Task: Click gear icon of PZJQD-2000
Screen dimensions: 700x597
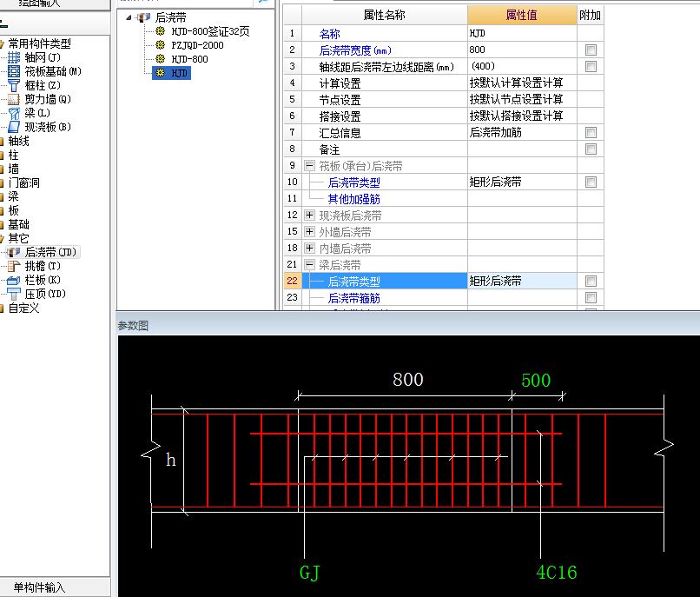Action: pos(161,44)
